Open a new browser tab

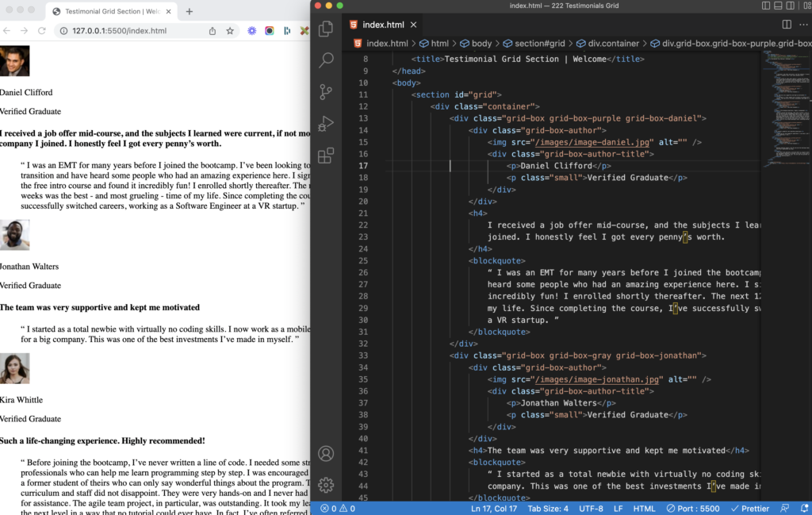click(189, 11)
